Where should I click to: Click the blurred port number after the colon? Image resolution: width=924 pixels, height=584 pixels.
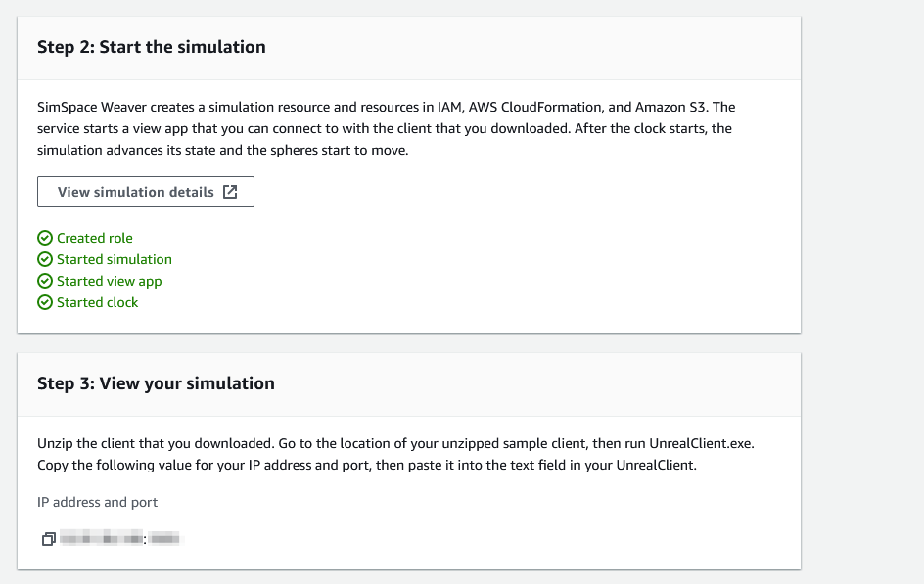[x=164, y=538]
